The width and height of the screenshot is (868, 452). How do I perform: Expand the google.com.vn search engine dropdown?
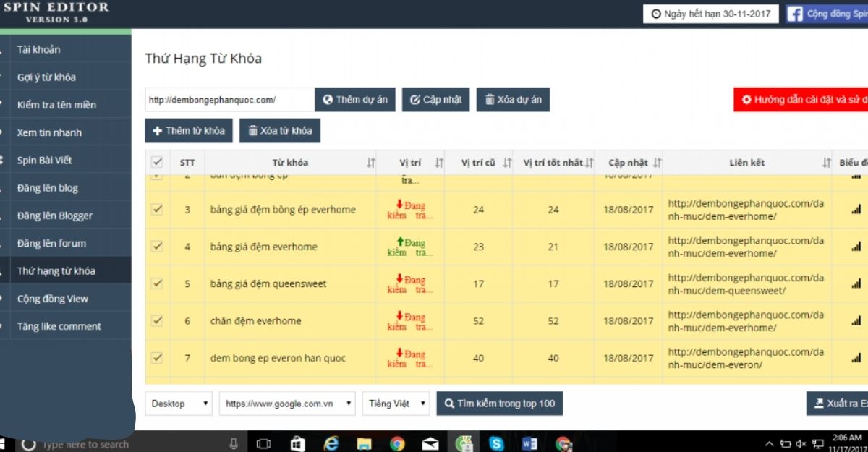[x=287, y=404]
